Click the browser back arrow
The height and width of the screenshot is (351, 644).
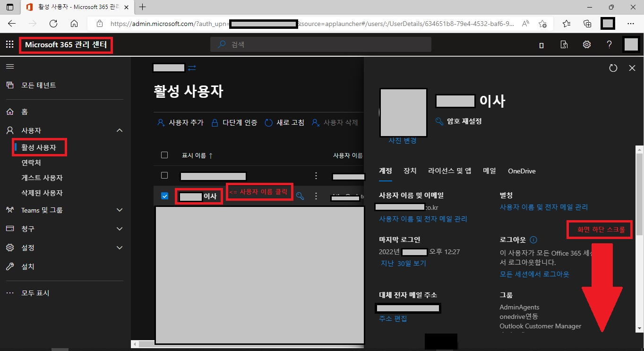(x=12, y=24)
